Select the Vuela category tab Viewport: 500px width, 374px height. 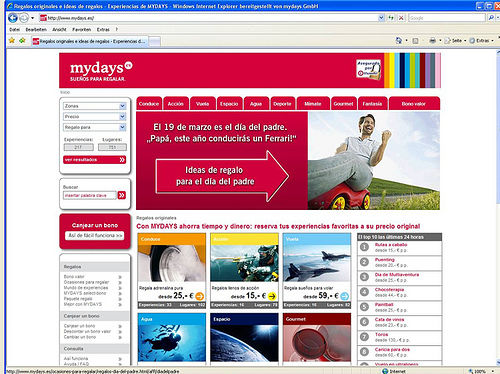[x=203, y=104]
